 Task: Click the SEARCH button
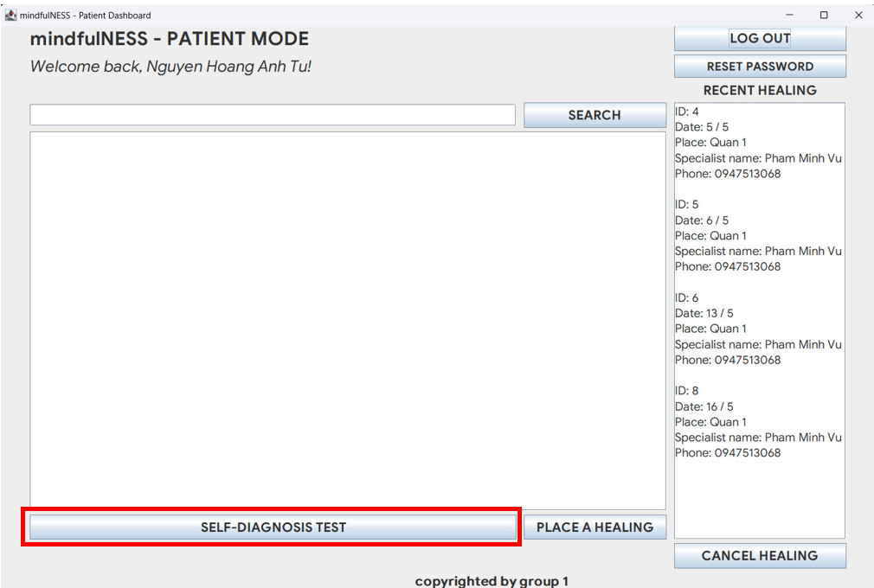coord(594,115)
